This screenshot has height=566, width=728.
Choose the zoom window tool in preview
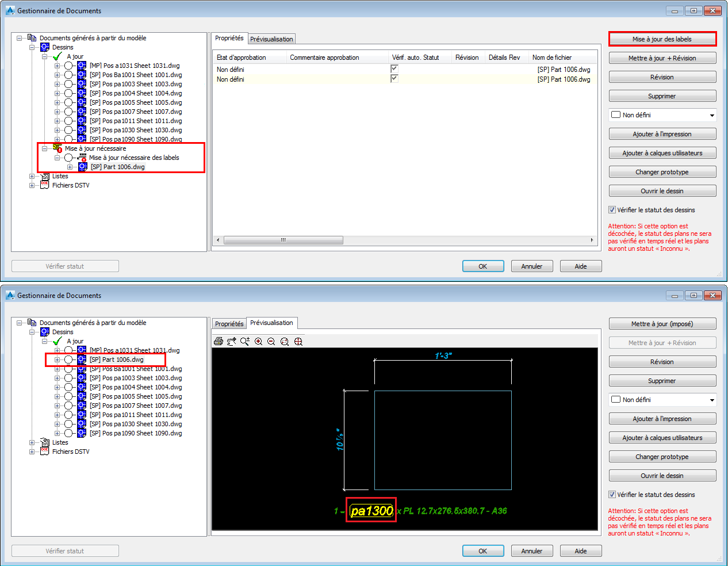click(285, 342)
